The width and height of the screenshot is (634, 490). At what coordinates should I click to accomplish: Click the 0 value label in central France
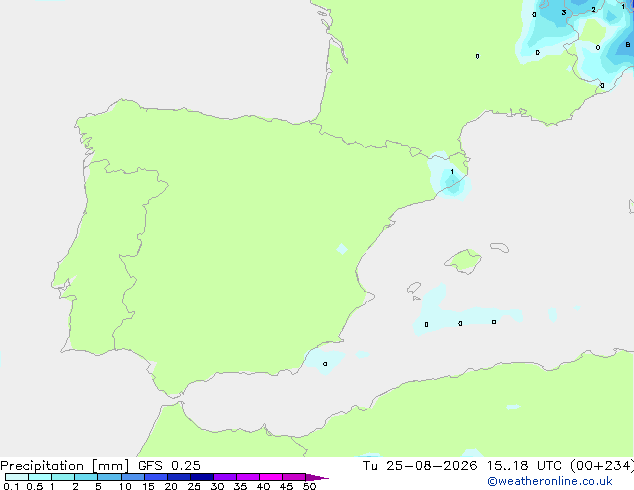(x=478, y=56)
